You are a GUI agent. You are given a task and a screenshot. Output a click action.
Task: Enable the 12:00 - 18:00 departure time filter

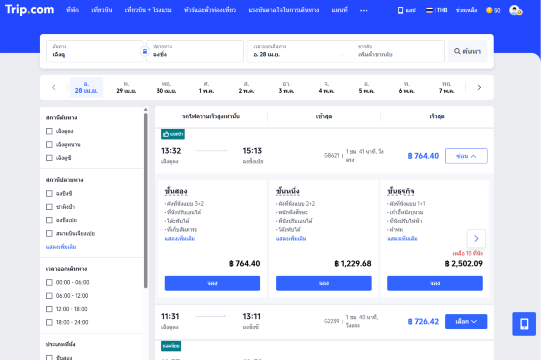[49, 309]
